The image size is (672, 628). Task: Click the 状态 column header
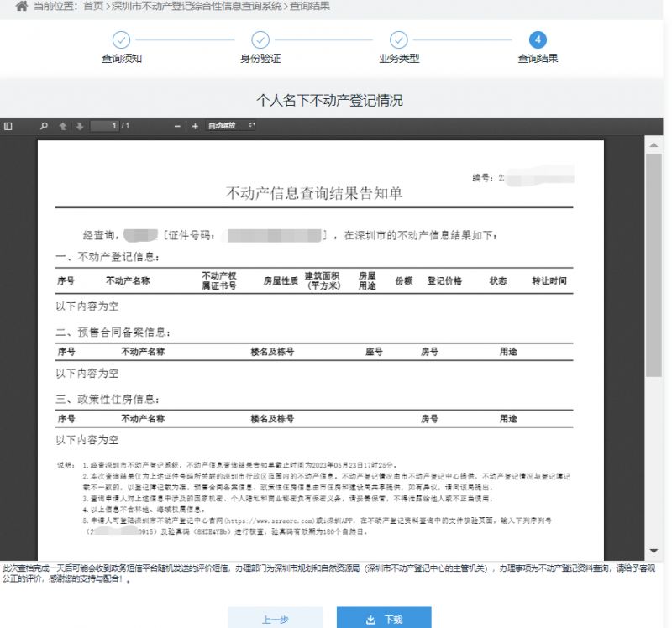(x=498, y=281)
